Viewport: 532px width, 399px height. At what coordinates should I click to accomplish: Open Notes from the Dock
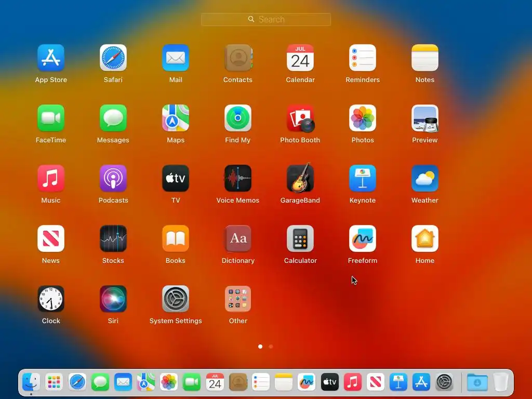(x=284, y=382)
